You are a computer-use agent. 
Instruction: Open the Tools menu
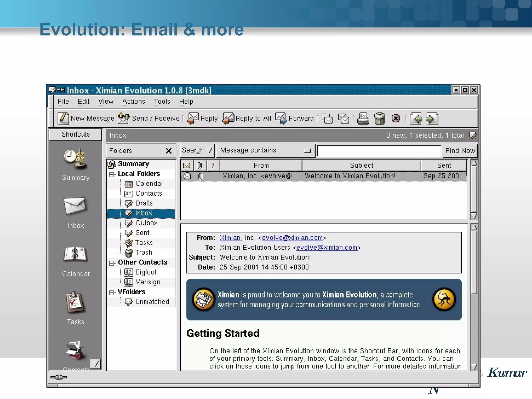(x=162, y=102)
